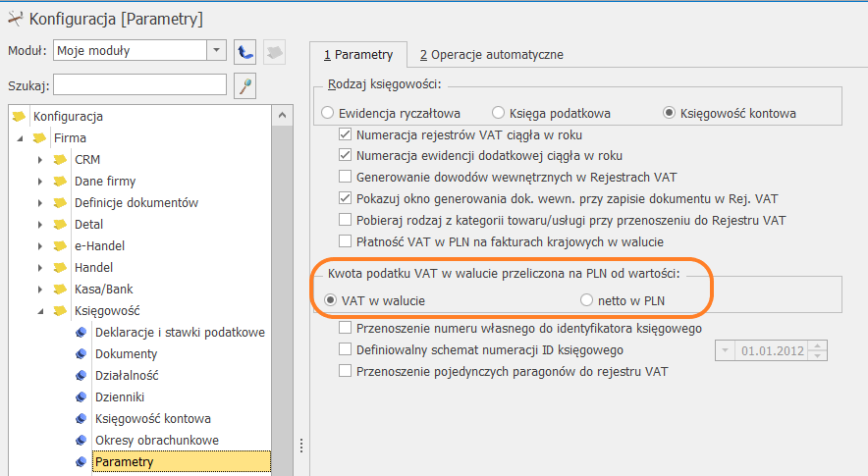Screen dimensions: 868x476
Task: Click the CRM folder icon
Action: (60, 159)
